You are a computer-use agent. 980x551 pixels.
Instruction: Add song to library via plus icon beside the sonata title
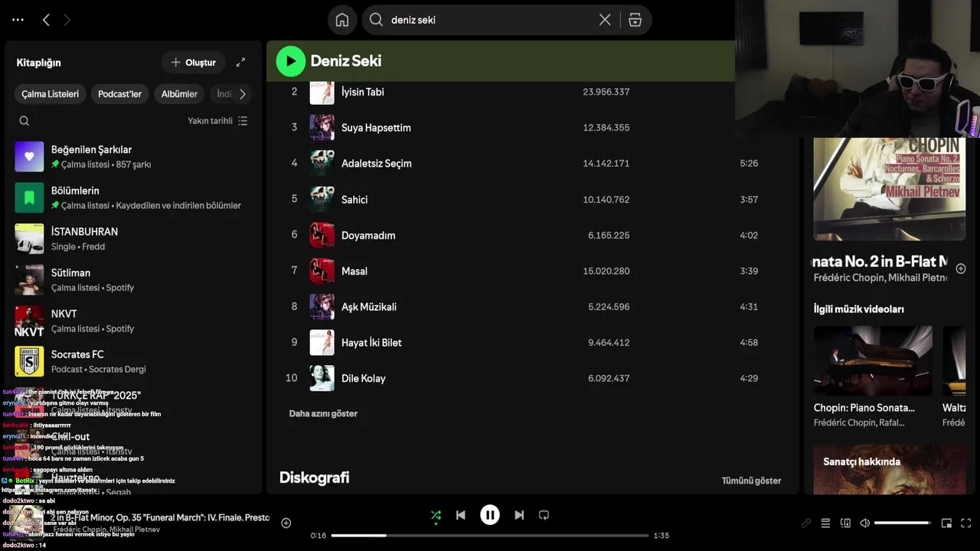(x=961, y=269)
